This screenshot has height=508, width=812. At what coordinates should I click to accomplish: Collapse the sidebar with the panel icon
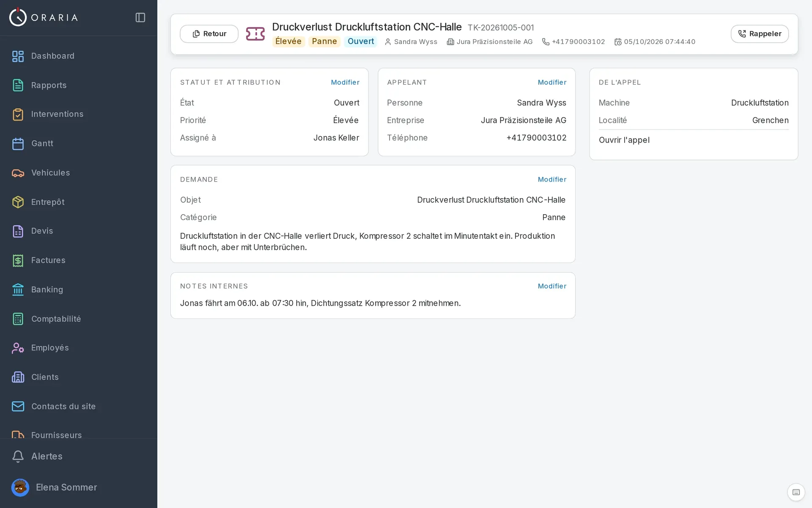click(140, 17)
